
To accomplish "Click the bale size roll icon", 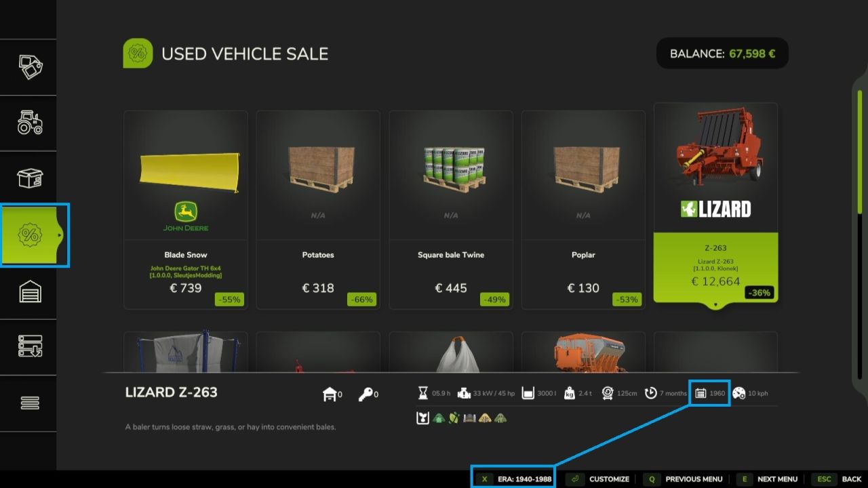I will tap(608, 393).
